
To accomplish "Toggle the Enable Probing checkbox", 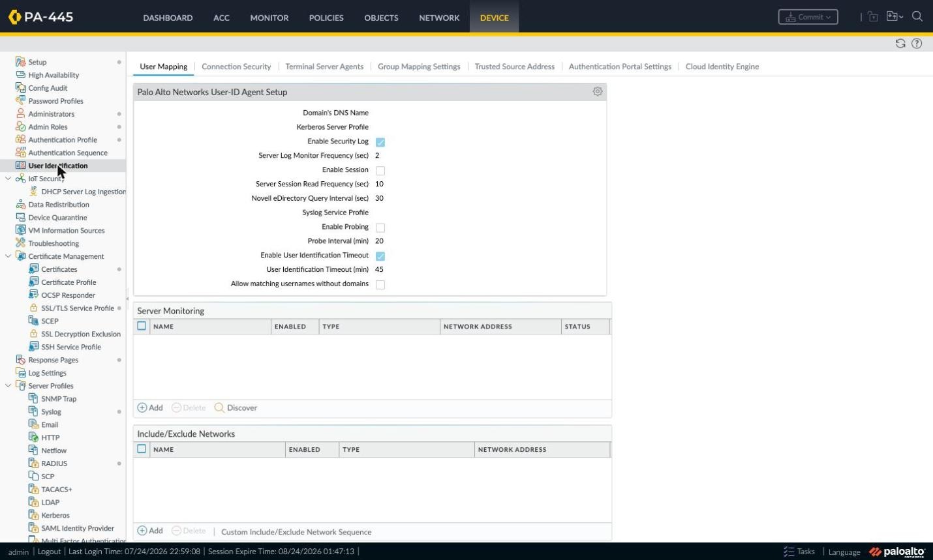I will pos(380,228).
